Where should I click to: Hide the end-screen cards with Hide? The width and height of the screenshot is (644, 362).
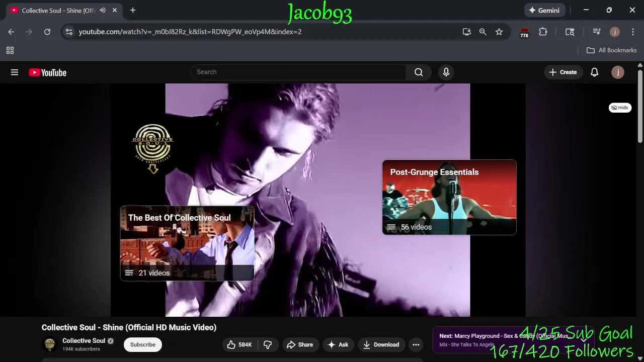pyautogui.click(x=620, y=108)
